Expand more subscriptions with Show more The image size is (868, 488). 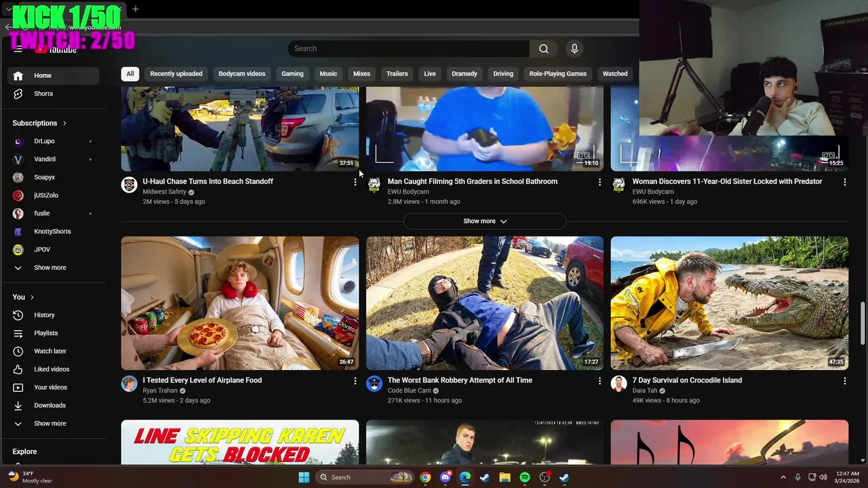click(x=53, y=268)
